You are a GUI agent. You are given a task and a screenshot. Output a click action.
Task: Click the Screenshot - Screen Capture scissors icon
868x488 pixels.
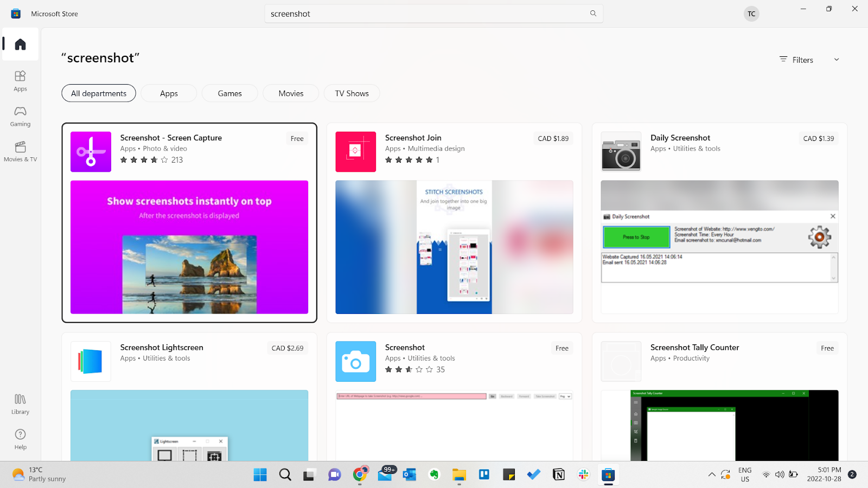coord(91,152)
